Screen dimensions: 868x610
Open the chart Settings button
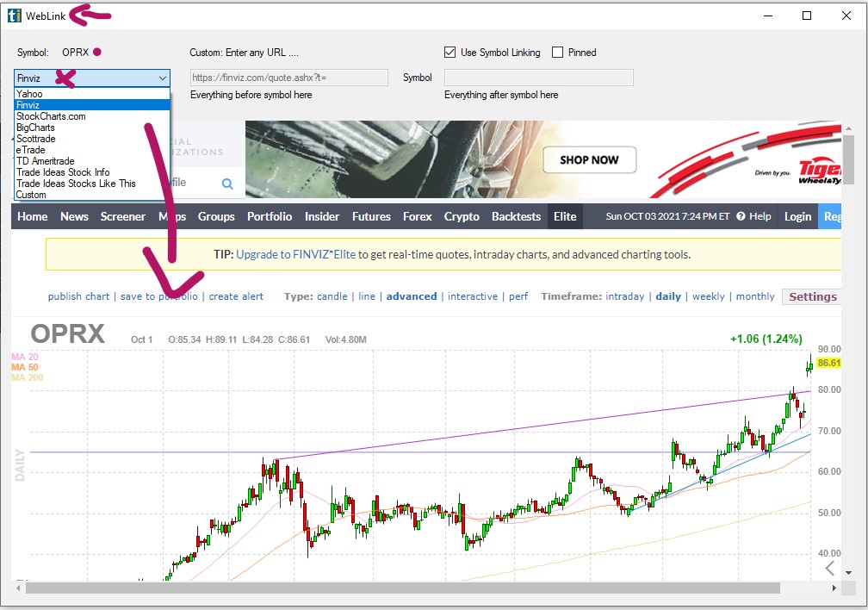[812, 296]
